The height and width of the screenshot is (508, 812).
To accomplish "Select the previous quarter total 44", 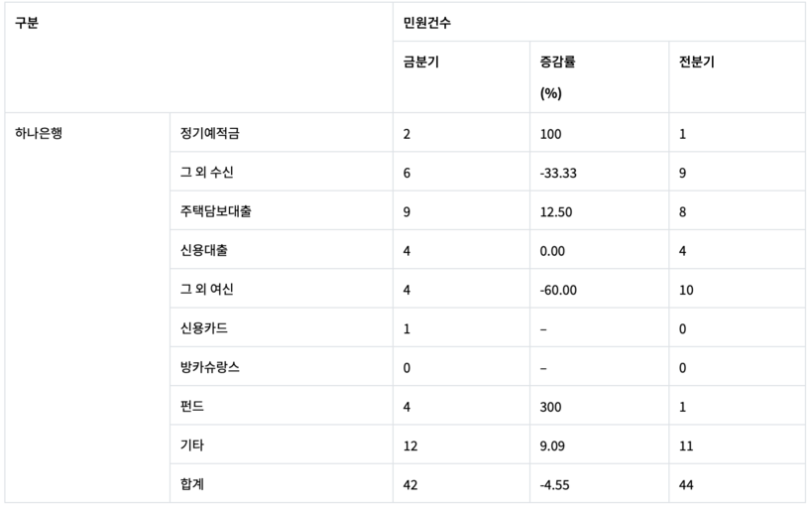I will coord(687,485).
